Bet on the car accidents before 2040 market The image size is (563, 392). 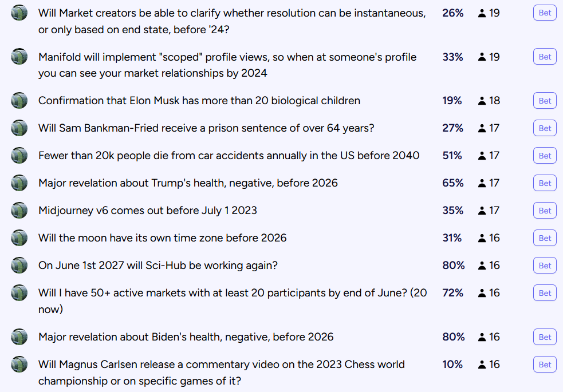[545, 156]
